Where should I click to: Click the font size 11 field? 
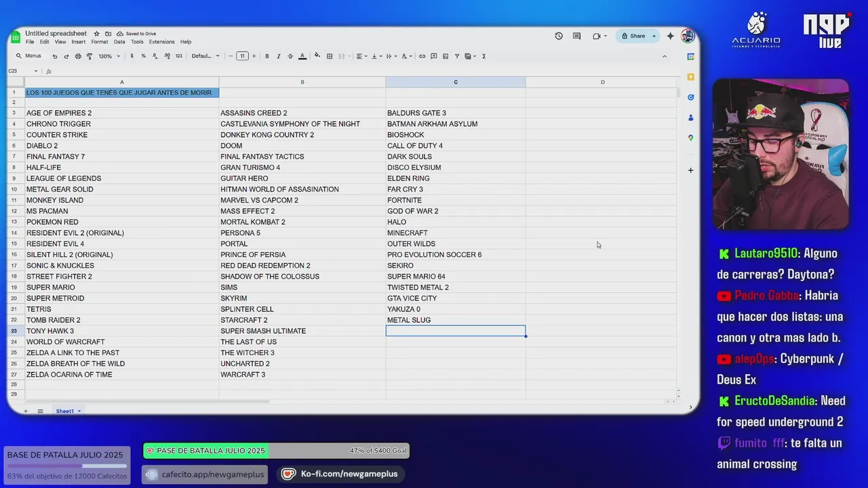coord(242,56)
